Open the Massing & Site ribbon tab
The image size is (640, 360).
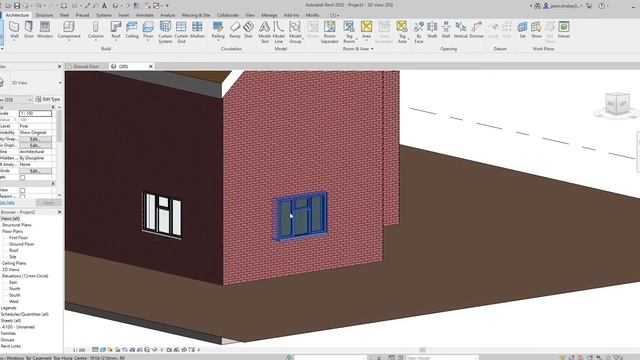196,15
